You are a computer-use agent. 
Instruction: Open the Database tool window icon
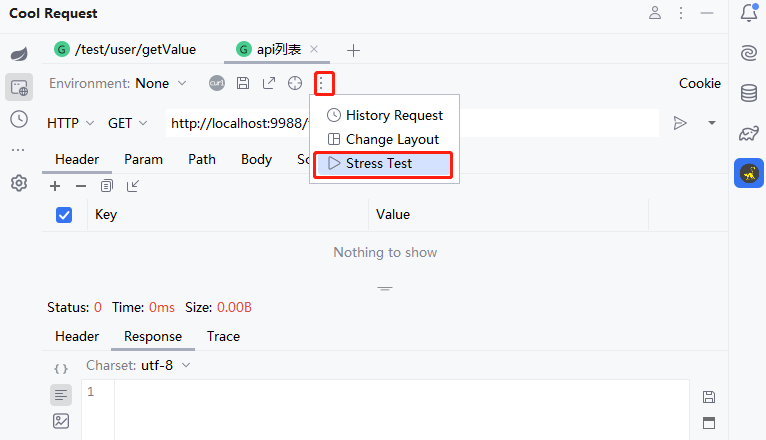click(x=748, y=93)
